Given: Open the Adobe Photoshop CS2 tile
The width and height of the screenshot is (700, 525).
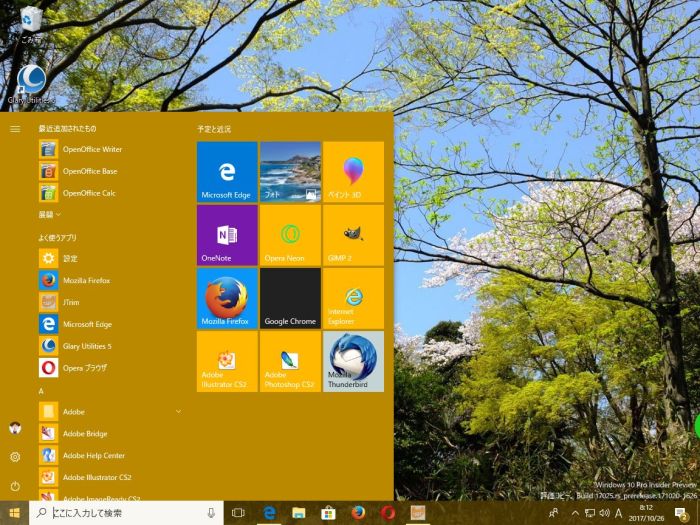Looking at the screenshot, I should coord(290,361).
